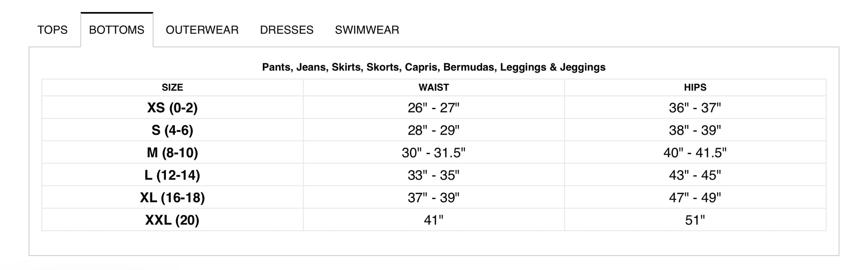Image resolution: width=868 pixels, height=270 pixels.
Task: Select the S (4-6) size cell
Action: 173,130
